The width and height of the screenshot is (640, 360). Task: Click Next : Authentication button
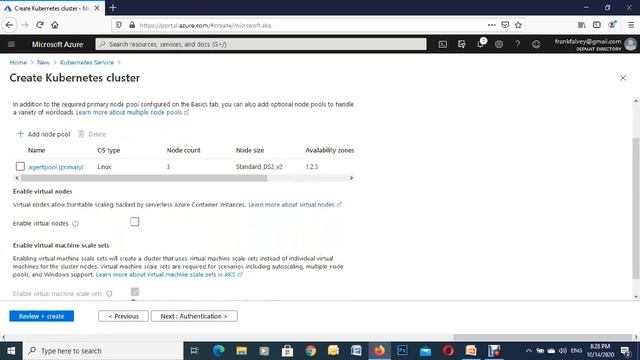click(x=194, y=316)
